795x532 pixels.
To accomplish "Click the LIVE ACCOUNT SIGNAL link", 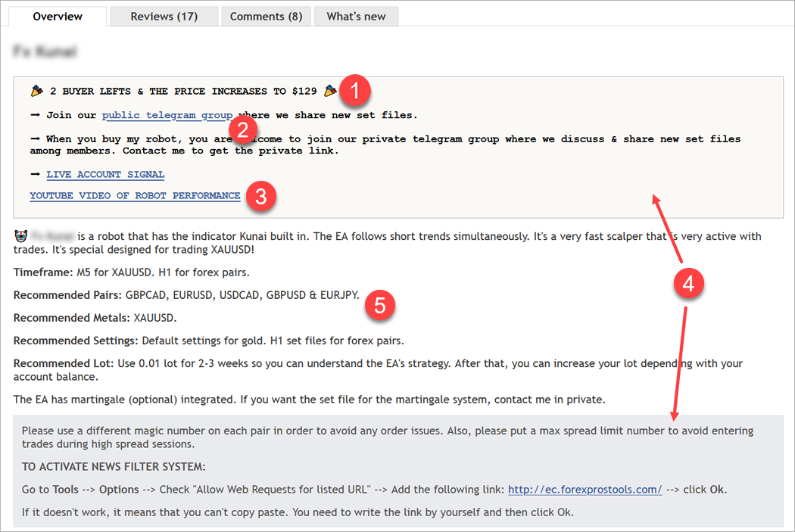I will point(105,175).
